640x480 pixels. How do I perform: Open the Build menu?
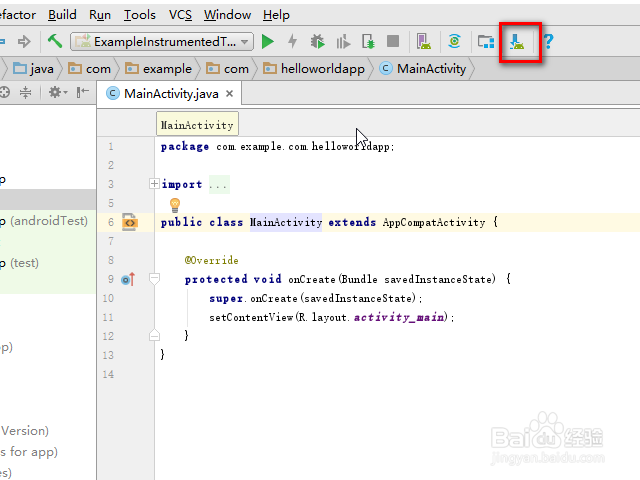click(x=62, y=15)
